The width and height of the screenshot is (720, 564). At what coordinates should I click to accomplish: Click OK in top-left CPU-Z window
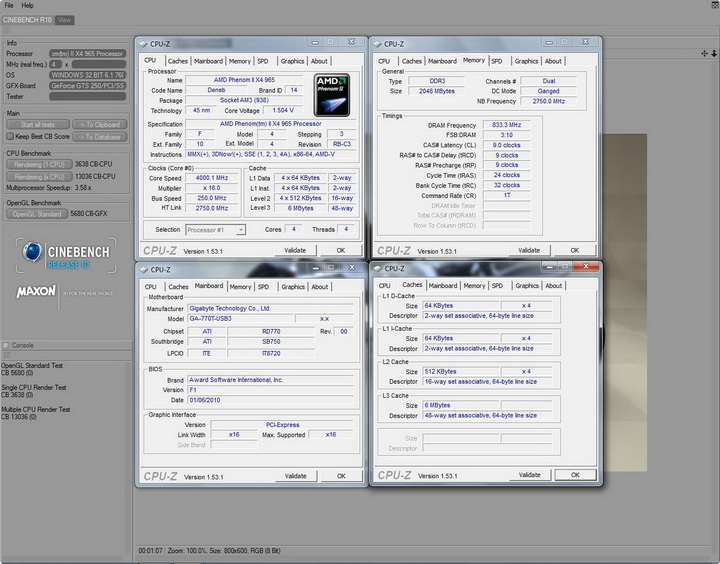click(x=341, y=250)
